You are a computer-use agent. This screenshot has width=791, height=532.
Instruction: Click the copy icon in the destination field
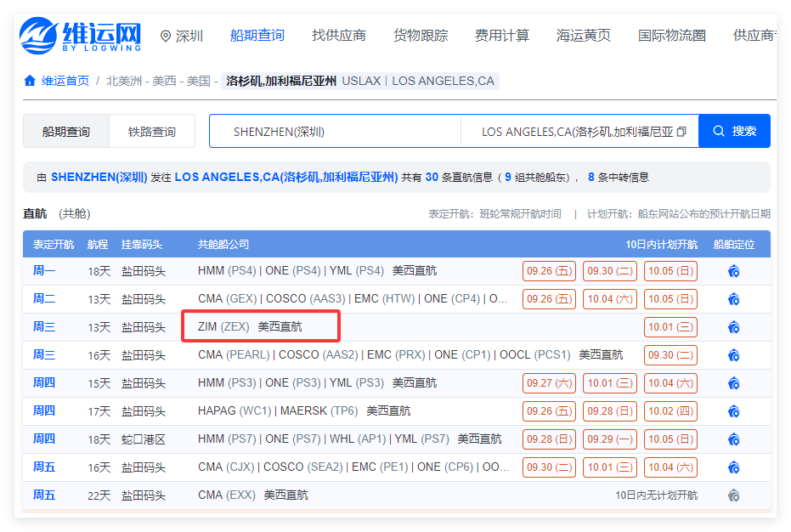681,132
